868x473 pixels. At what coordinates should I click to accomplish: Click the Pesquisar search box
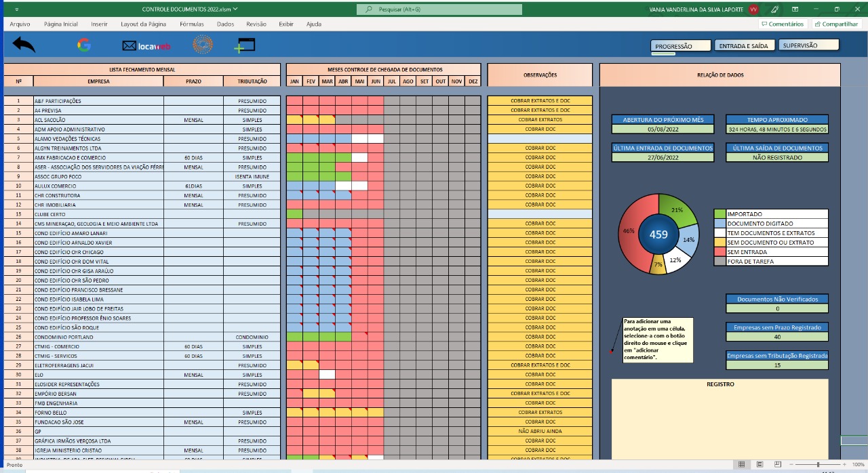[439, 9]
